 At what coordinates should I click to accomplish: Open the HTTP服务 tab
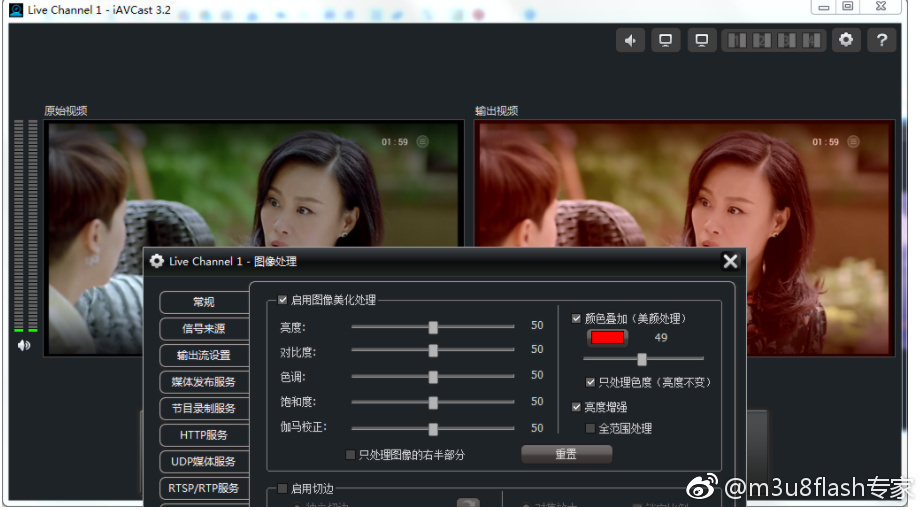[204, 435]
